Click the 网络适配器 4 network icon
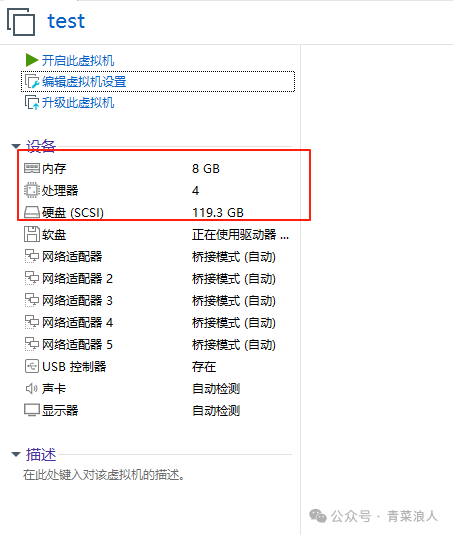 click(x=32, y=322)
